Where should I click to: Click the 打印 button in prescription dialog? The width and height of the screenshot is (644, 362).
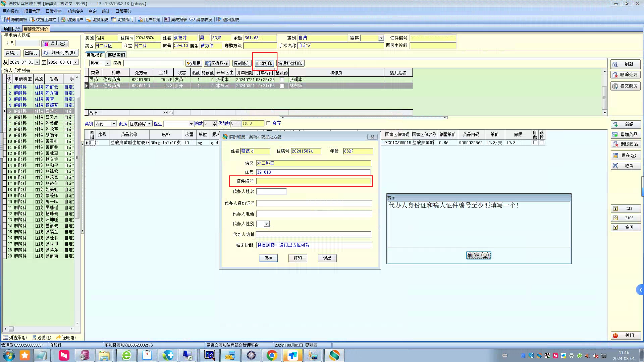click(297, 258)
